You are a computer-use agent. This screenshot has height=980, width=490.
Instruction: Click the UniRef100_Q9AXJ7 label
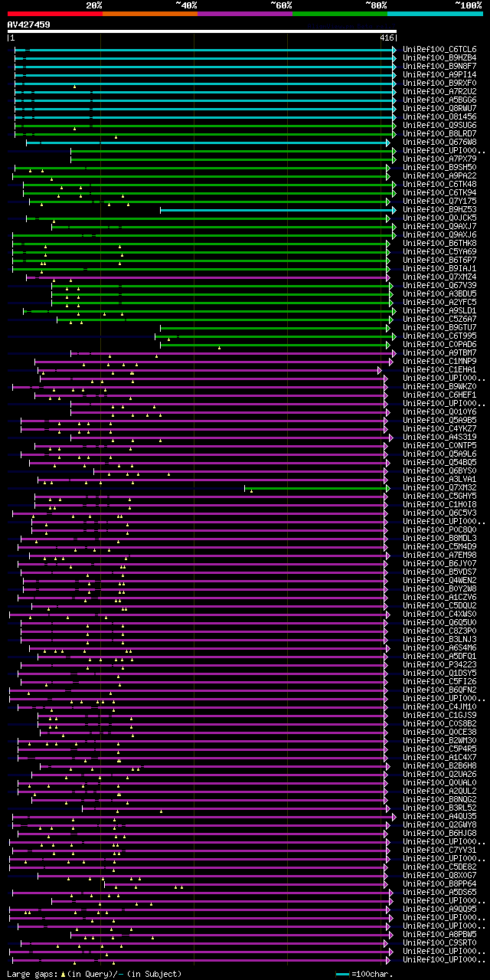click(x=439, y=226)
